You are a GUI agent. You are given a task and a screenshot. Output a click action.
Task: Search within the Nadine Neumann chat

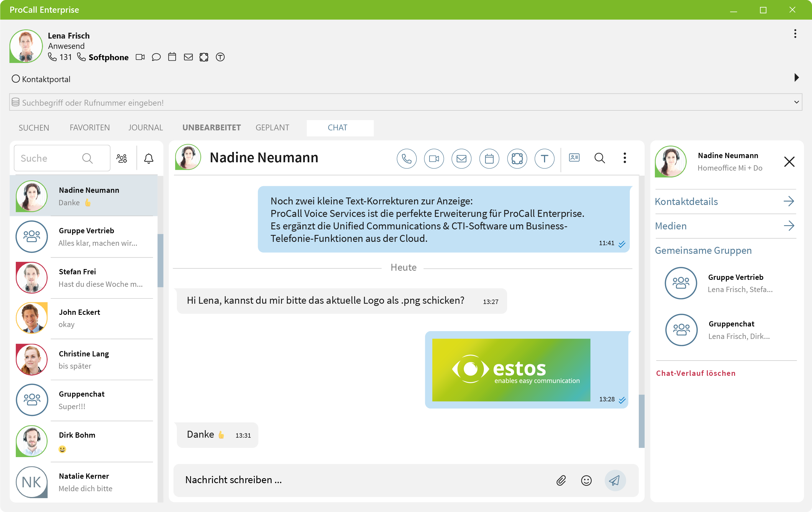coord(599,158)
